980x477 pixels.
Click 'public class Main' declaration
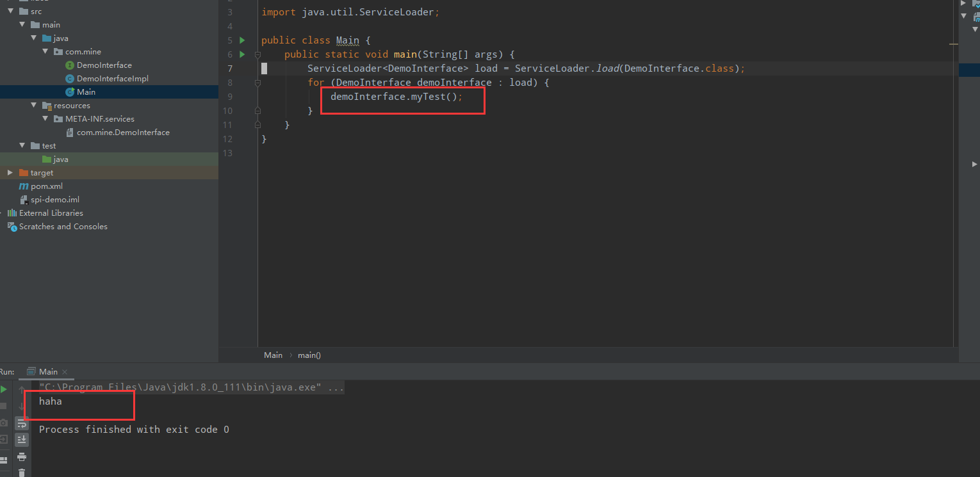[310, 40]
